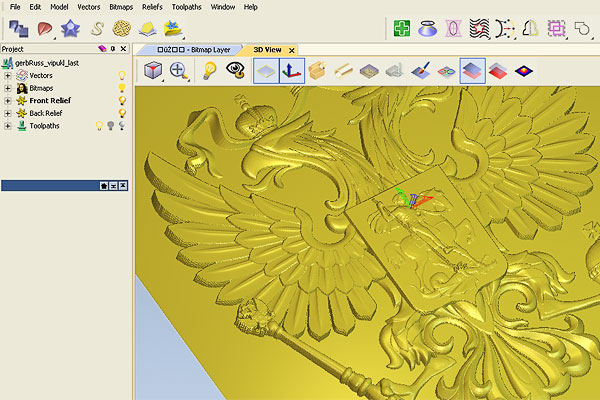This screenshot has height=400, width=600.
Task: Open the Edit menu
Action: [x=35, y=7]
